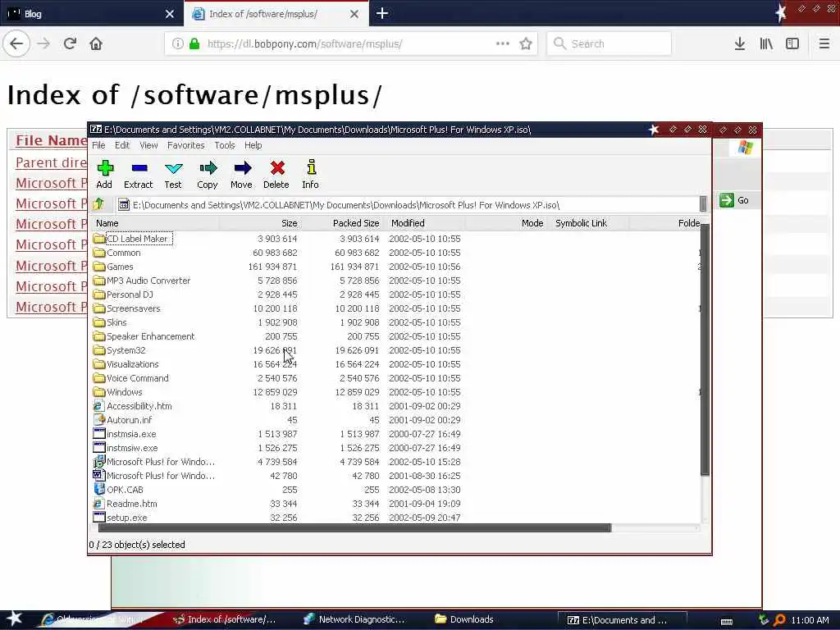Open the Favorites menu
The image size is (840, 630).
186,145
